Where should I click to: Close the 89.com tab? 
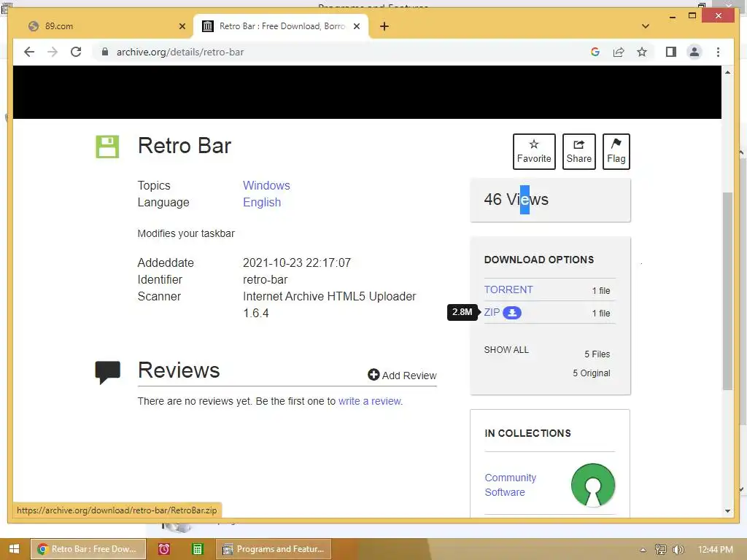182,26
